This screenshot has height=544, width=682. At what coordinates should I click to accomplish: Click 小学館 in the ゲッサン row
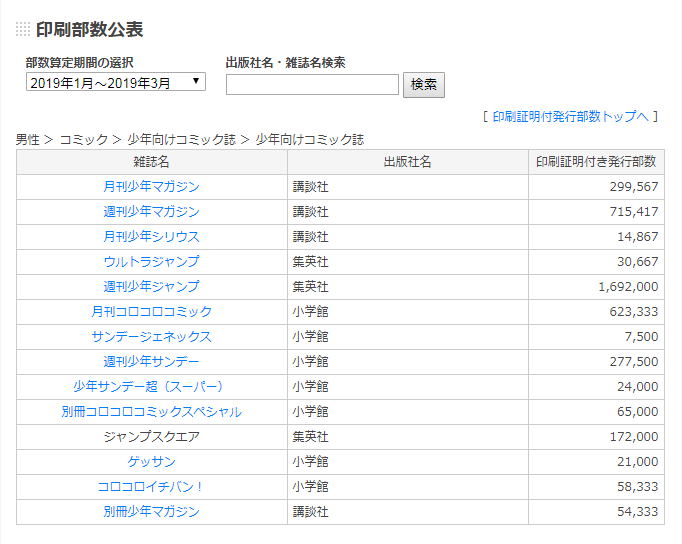click(x=311, y=462)
